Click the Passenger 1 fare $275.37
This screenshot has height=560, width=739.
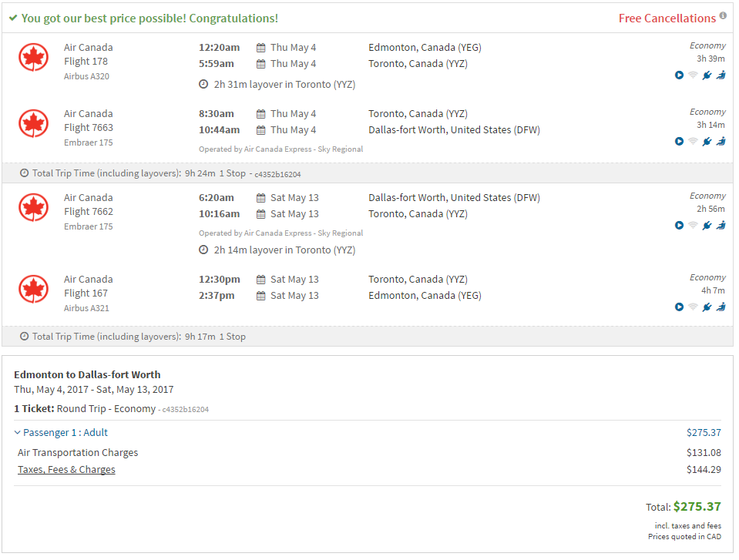704,432
